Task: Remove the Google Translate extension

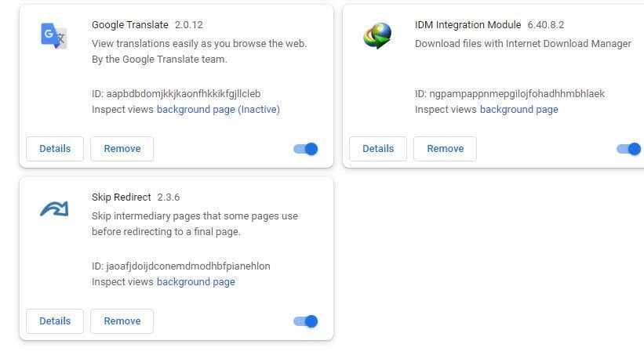Action: (x=122, y=149)
